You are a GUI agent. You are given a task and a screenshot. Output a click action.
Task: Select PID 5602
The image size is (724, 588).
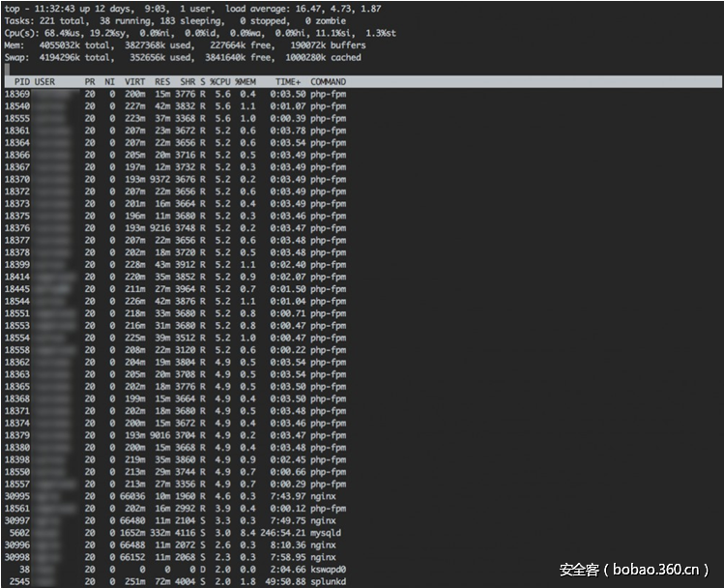point(19,533)
